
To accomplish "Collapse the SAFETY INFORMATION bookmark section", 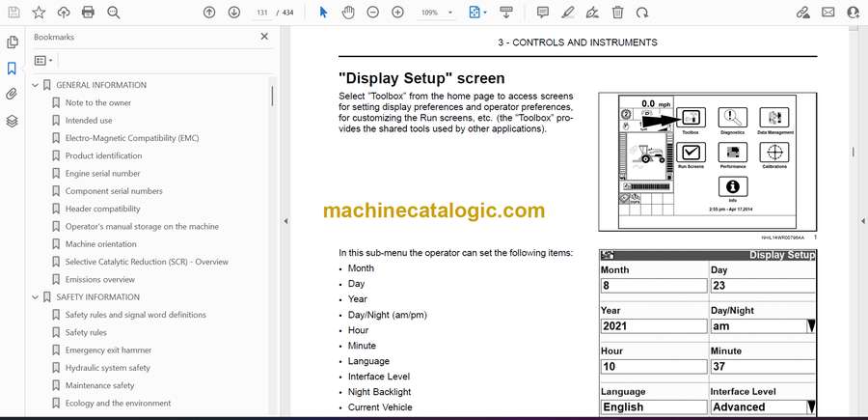I will click(36, 297).
